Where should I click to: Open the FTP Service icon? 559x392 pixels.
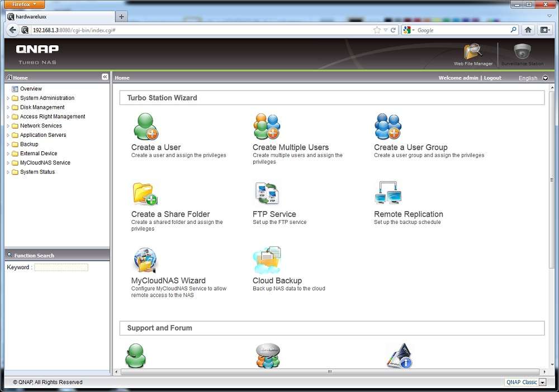267,193
